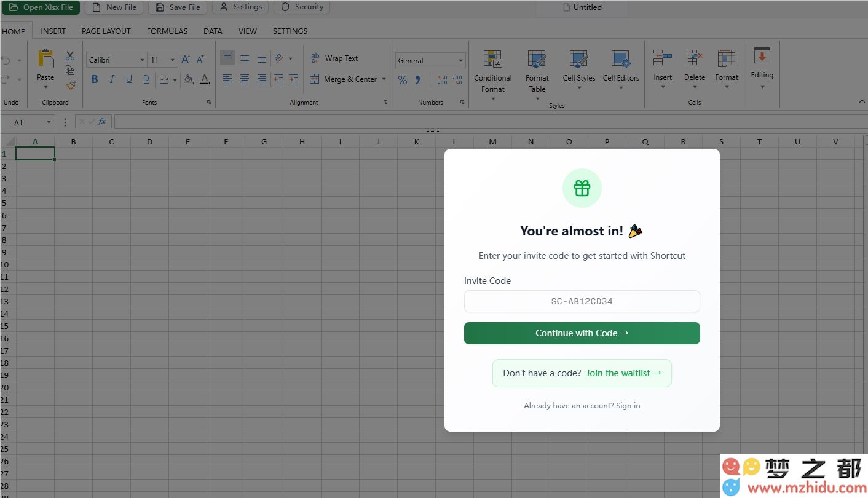Click the text Orientation icon
Viewport: 868px width, 498px height.
pyautogui.click(x=279, y=58)
